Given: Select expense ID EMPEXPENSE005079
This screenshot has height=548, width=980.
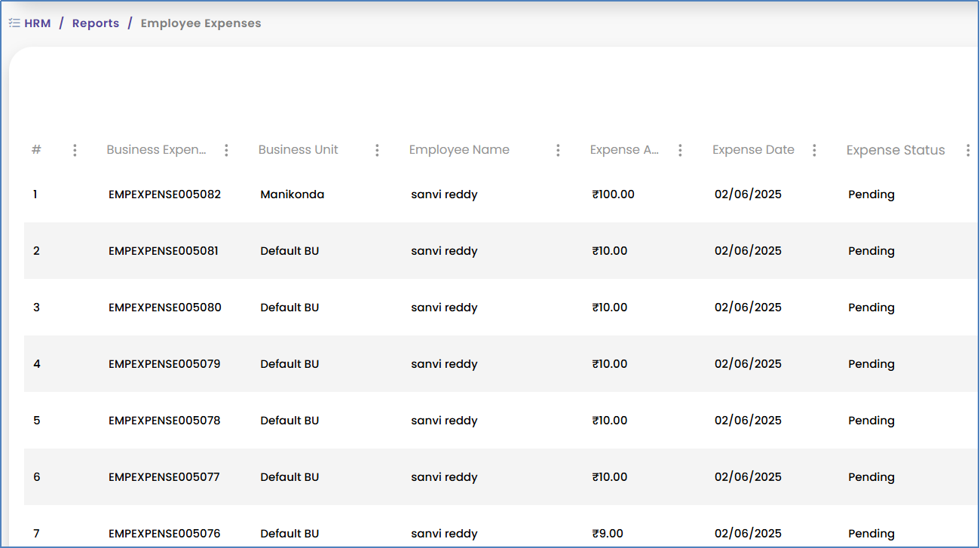Looking at the screenshot, I should (164, 364).
